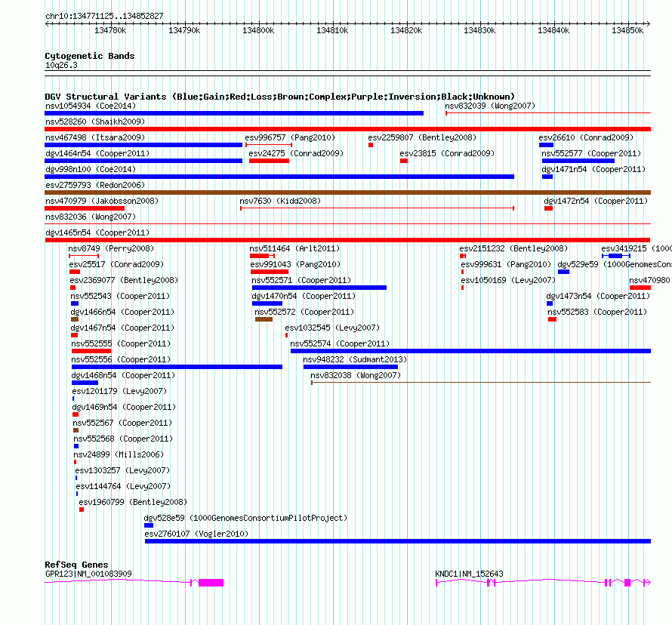Screen dimensions: 672x625
Task: Click the dgv1472n54 (Cooper2011) label
Action: 596,201
